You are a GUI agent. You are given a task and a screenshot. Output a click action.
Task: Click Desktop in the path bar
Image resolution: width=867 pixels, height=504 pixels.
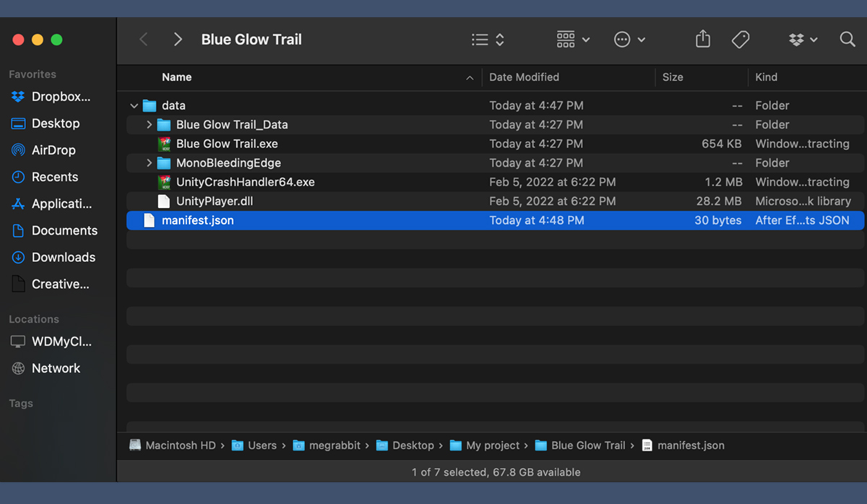413,446
